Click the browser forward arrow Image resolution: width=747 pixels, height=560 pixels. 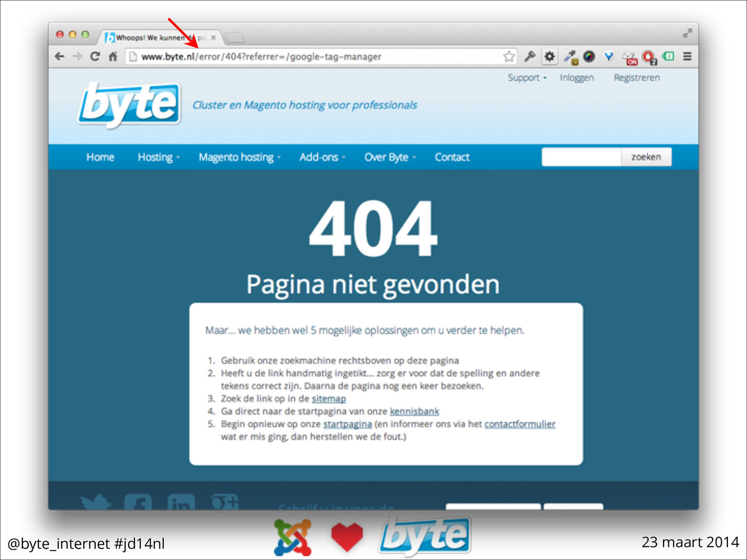77,56
